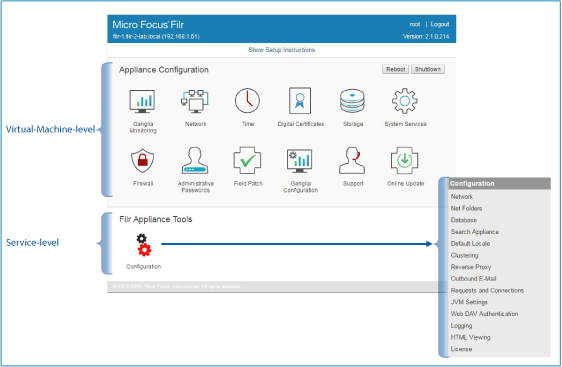562x367 pixels.
Task: Open the Network configuration icon
Action: [x=195, y=101]
